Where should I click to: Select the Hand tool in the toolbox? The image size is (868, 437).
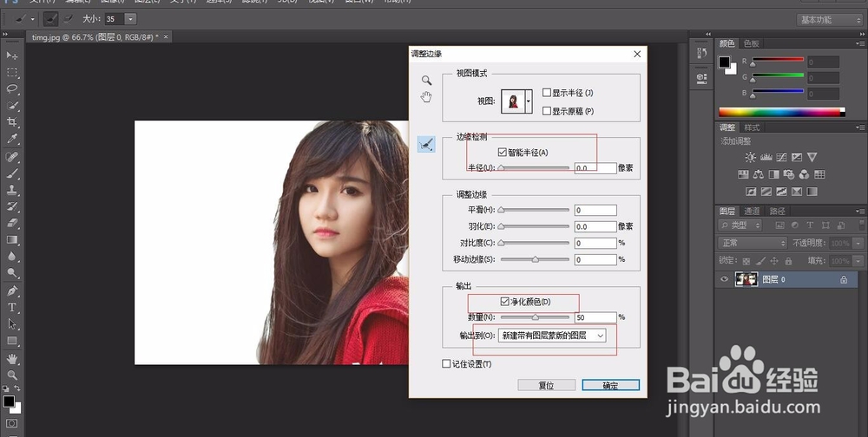pyautogui.click(x=11, y=359)
